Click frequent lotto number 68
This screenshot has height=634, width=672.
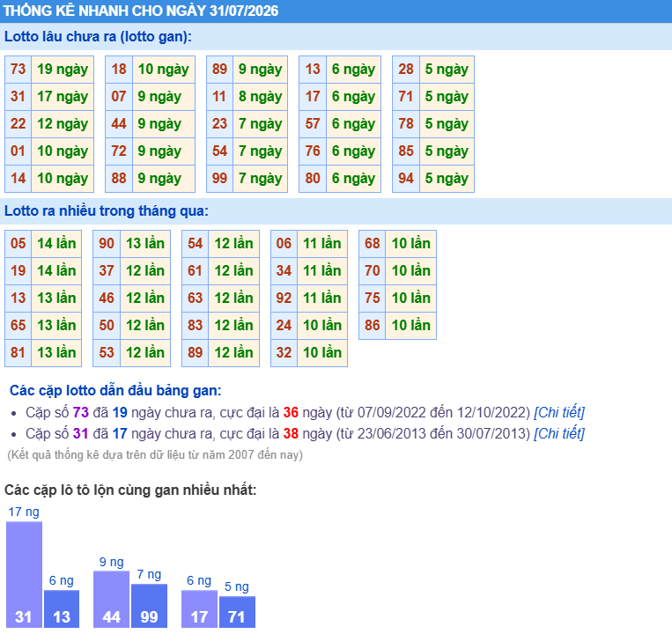click(373, 243)
